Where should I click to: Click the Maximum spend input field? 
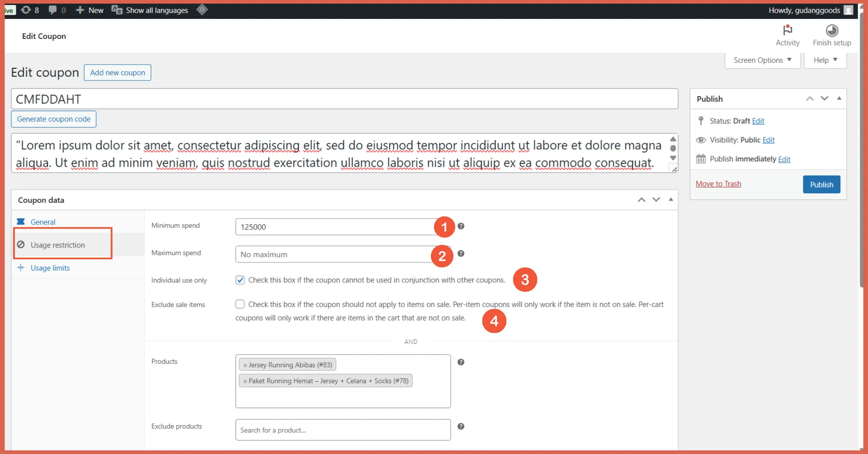coord(335,254)
